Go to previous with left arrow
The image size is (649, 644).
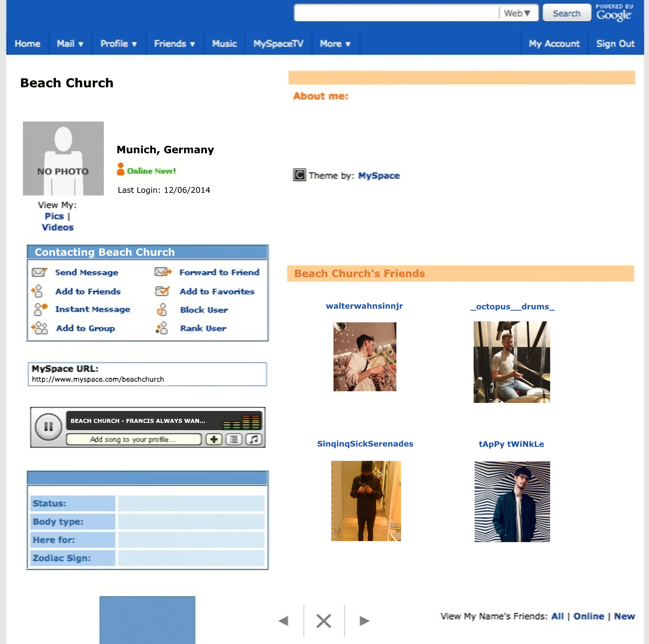click(x=284, y=621)
